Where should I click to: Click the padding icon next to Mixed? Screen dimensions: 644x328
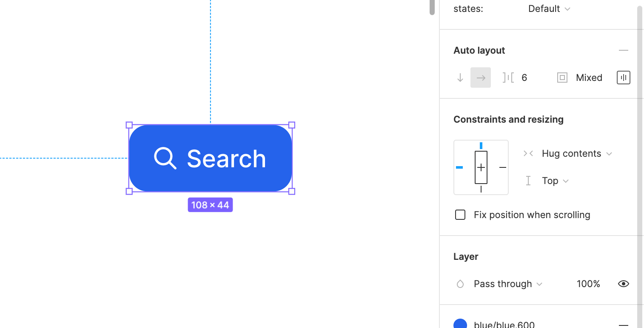(x=562, y=78)
